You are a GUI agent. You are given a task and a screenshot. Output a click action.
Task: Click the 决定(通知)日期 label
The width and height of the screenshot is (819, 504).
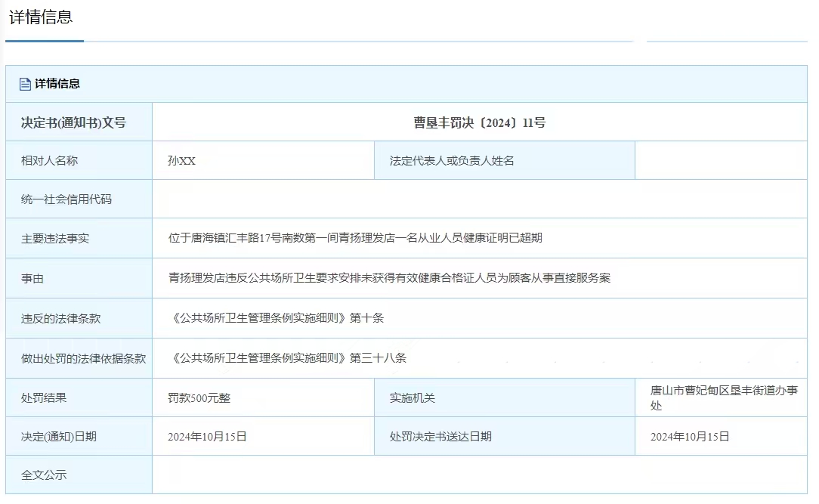[x=58, y=437]
